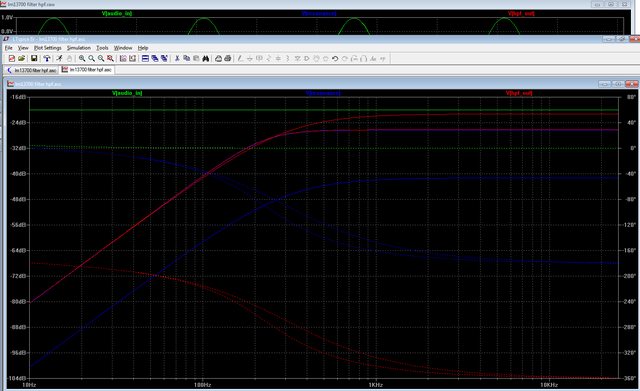
Task: Tile windows horizontally using the toolbar icon
Action: pos(145,58)
